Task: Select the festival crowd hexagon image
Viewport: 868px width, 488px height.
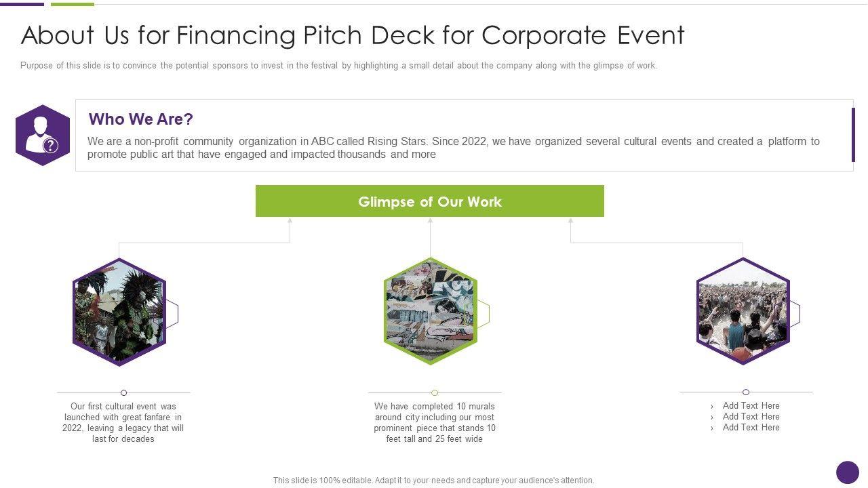Action: point(743,311)
